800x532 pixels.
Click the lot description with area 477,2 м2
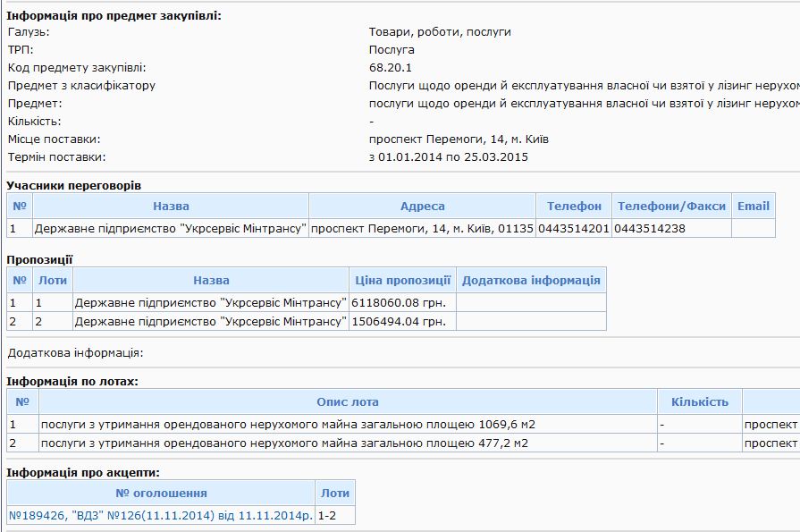pyautogui.click(x=283, y=443)
